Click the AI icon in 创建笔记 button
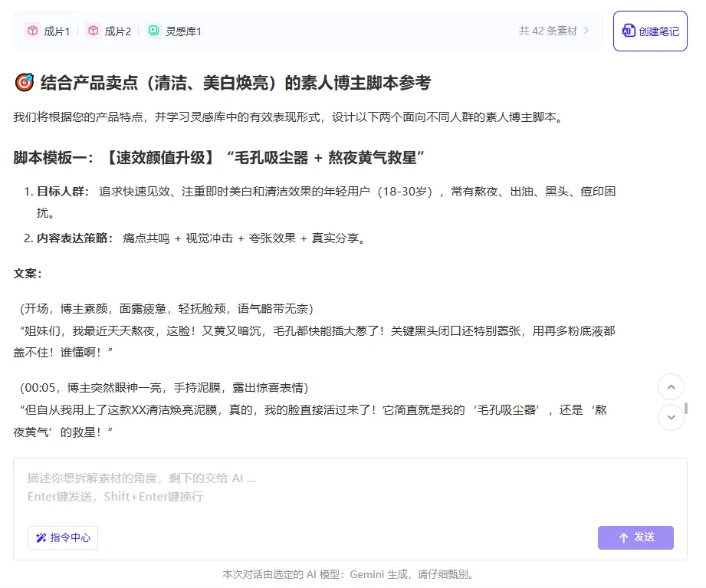 [x=629, y=31]
